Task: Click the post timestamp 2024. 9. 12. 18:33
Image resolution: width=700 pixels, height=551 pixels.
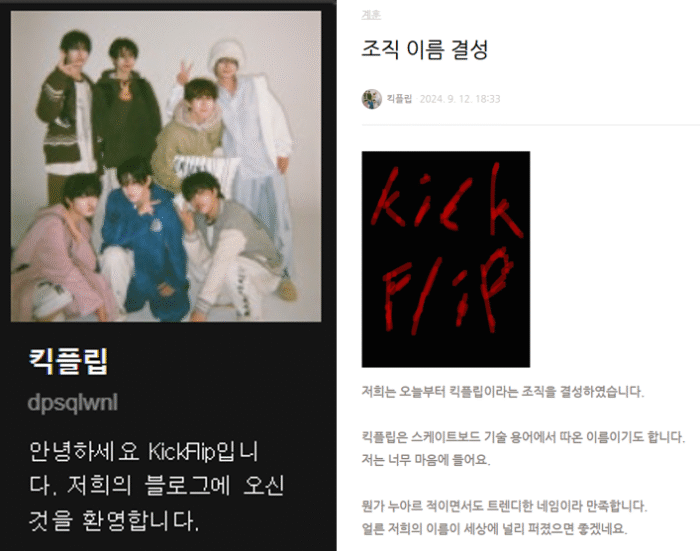Action: pos(460,99)
